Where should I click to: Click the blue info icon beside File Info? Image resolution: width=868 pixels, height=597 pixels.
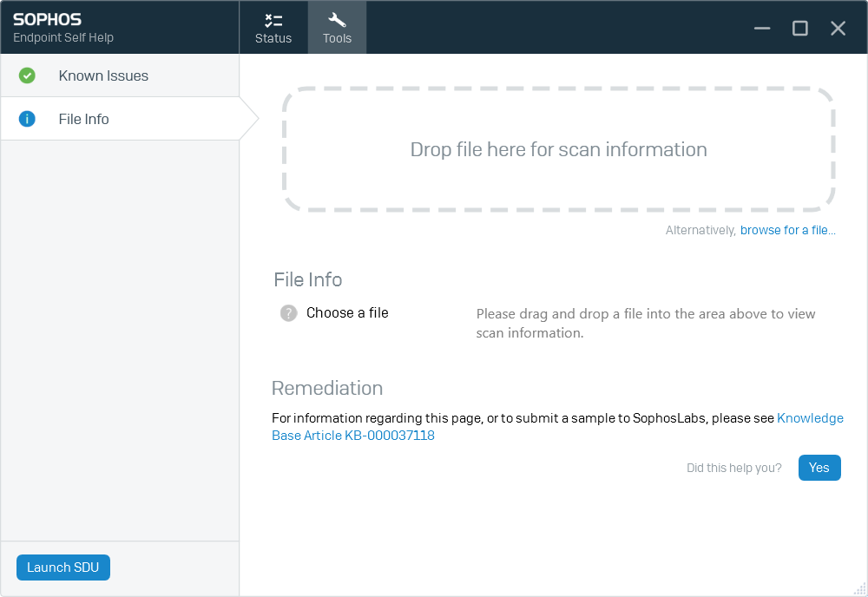tap(27, 119)
